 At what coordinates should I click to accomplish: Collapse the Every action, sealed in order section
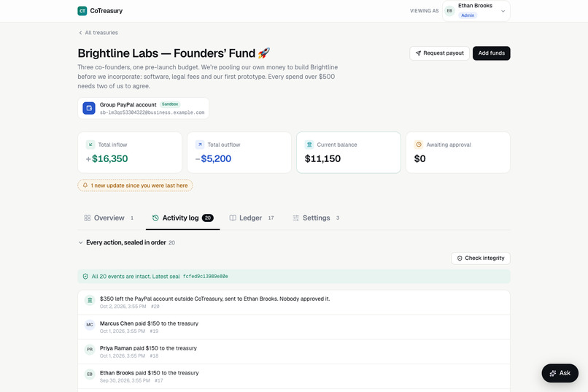tap(127, 242)
